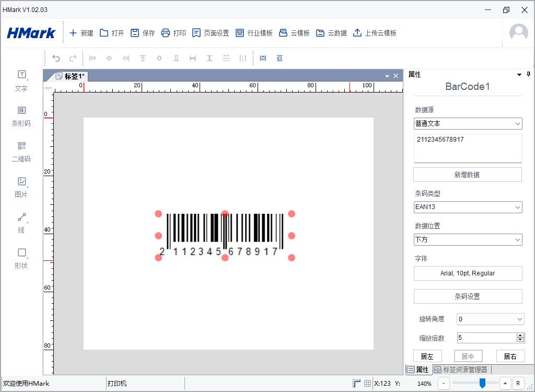Reset zoom with the R button
This screenshot has height=392, width=535.
point(518,384)
